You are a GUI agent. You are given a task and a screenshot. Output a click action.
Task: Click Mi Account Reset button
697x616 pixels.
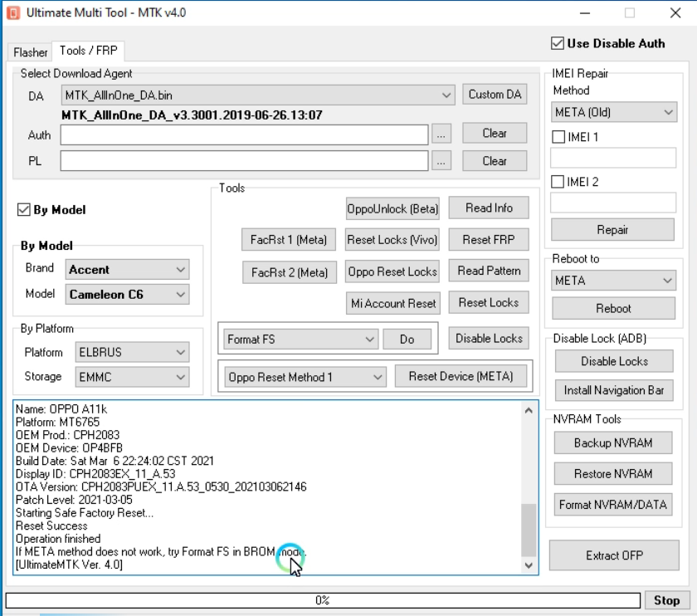(393, 303)
